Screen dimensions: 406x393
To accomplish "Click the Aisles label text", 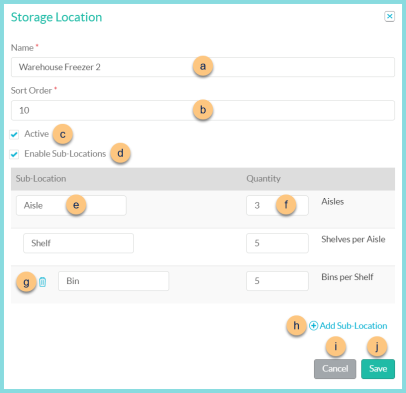I will point(332,201).
